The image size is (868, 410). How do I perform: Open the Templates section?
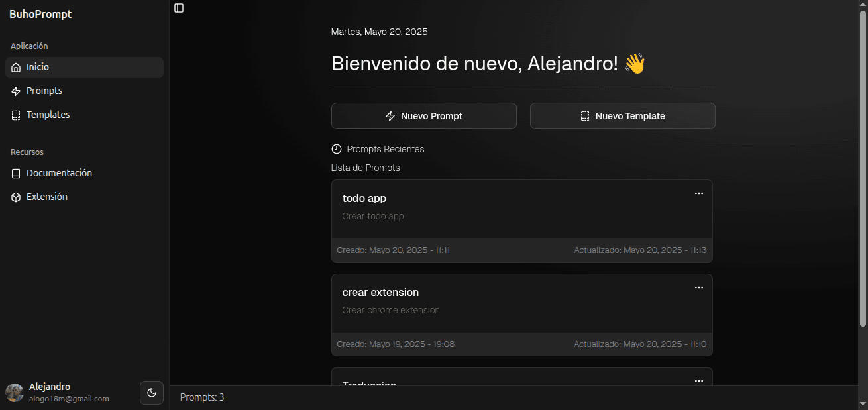(84, 115)
